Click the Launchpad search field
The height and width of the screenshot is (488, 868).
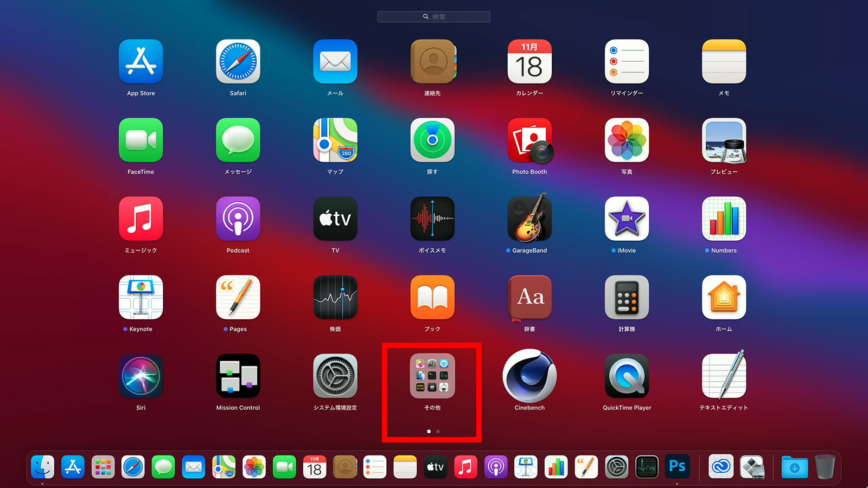tap(434, 17)
